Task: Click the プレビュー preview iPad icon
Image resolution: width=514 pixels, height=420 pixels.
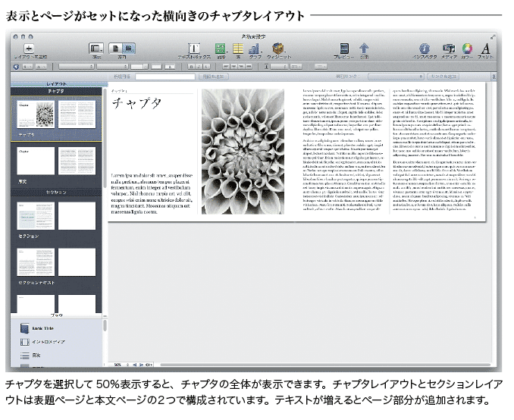Action: point(344,49)
